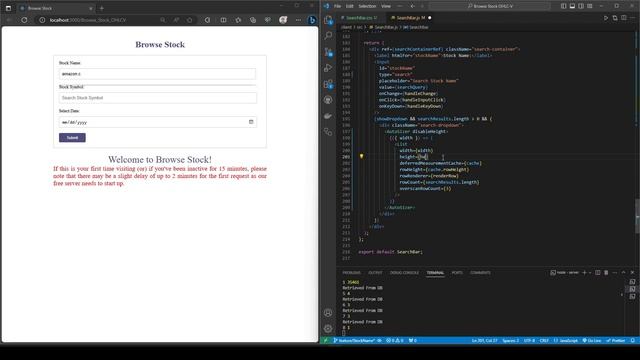Open the Edit menu in VS Code
Viewport: 640px width, 360px height.
coord(349,6)
